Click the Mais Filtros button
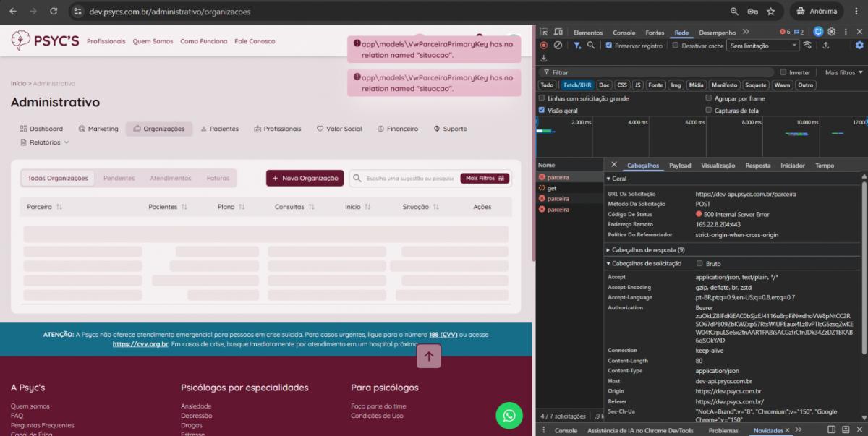 point(486,178)
